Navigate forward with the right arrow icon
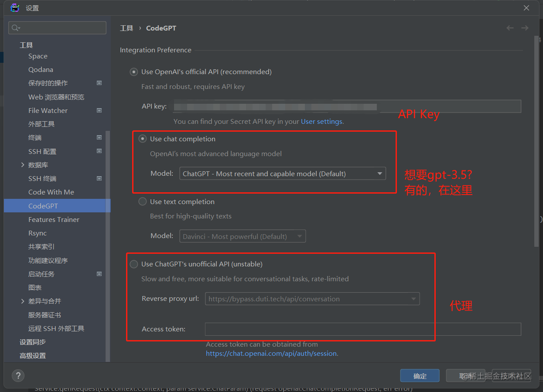This screenshot has width=543, height=392. click(525, 28)
